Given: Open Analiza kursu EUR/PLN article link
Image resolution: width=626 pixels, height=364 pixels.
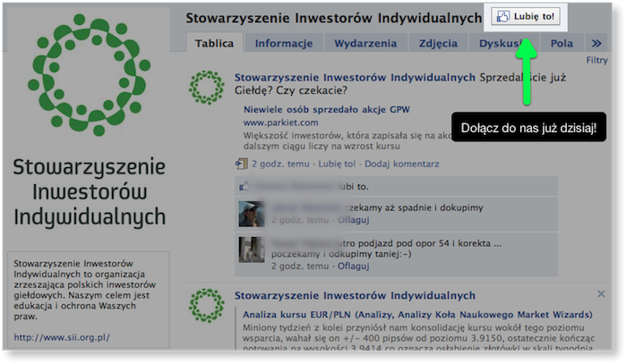Looking at the screenshot, I should (x=417, y=315).
